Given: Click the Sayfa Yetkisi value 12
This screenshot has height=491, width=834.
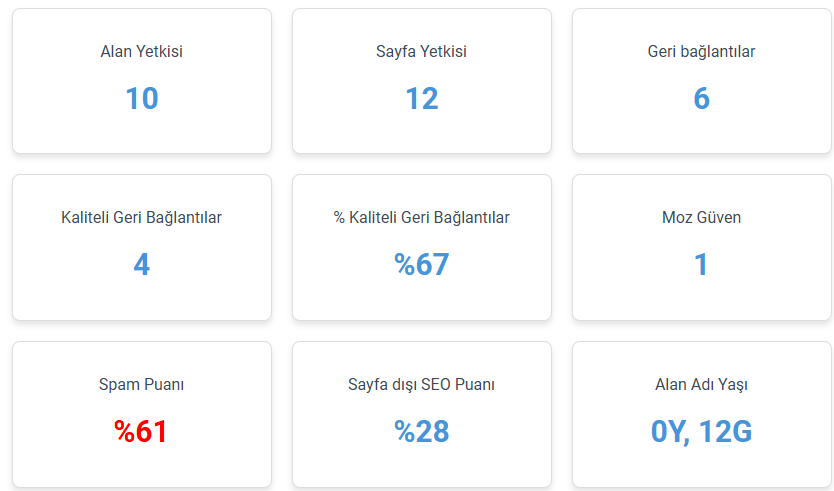Looking at the screenshot, I should [422, 98].
